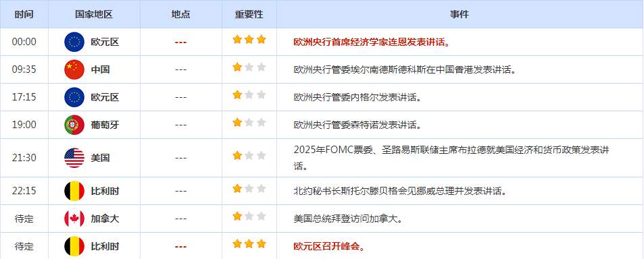This screenshot has height=259, width=644.
Task: Click the 重要性 column header
Action: click(x=249, y=14)
